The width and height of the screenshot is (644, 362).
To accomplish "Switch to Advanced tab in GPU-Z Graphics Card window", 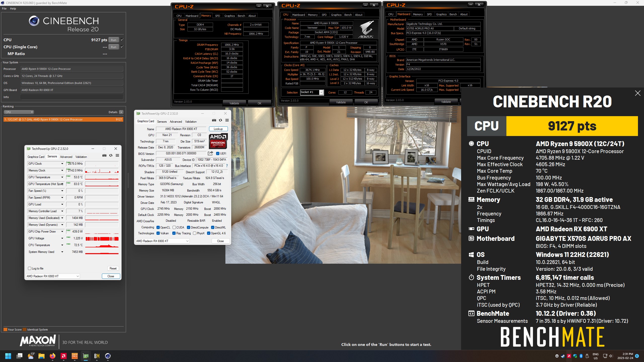I will click(176, 122).
